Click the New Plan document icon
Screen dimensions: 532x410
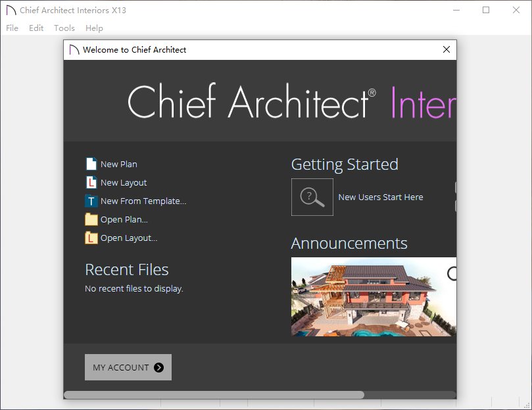point(91,164)
